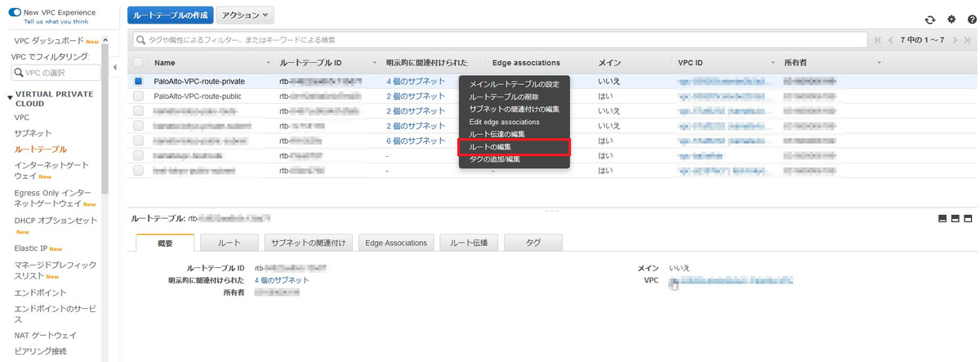Open 4 個のサブネット link in table
Image resolution: width=980 pixels, height=362 pixels.
coord(416,81)
